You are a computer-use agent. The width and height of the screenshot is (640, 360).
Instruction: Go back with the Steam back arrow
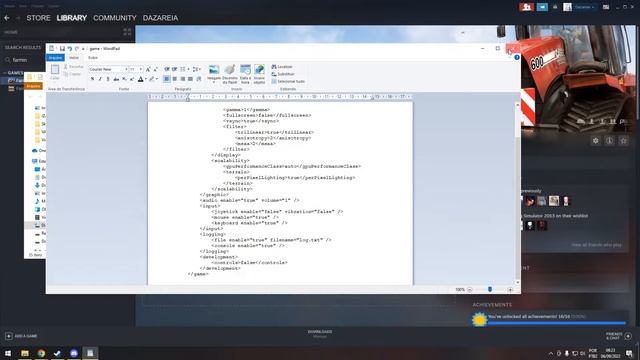click(7, 18)
